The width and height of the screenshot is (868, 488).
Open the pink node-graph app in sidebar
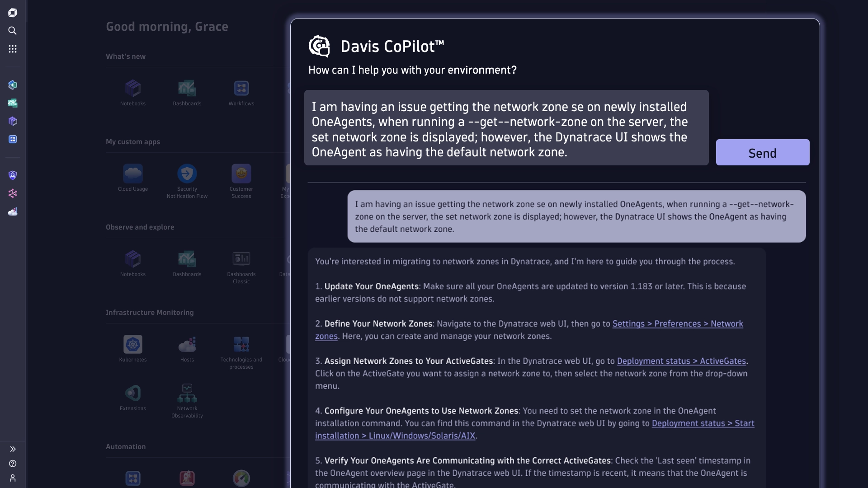click(13, 193)
